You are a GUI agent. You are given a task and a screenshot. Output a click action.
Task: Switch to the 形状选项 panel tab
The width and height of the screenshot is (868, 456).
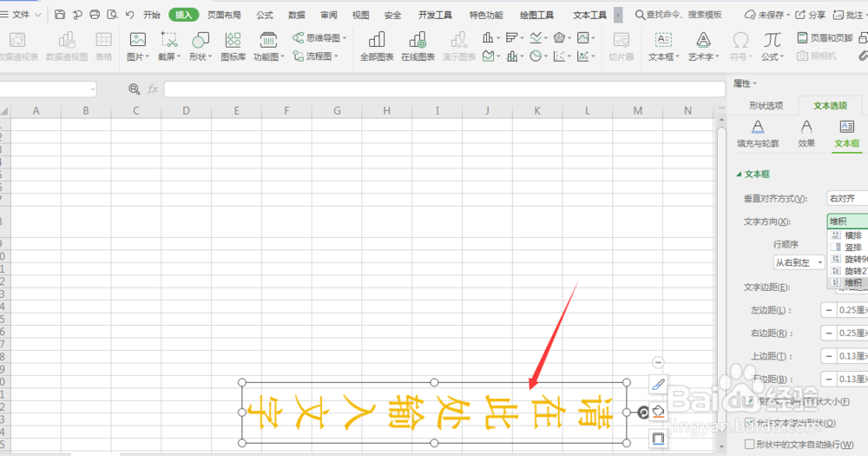tap(766, 105)
